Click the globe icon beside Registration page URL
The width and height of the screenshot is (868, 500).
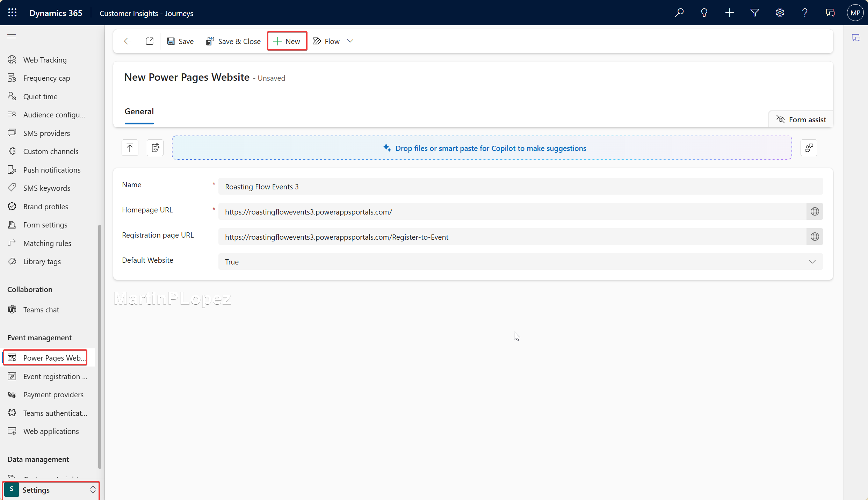(x=815, y=237)
